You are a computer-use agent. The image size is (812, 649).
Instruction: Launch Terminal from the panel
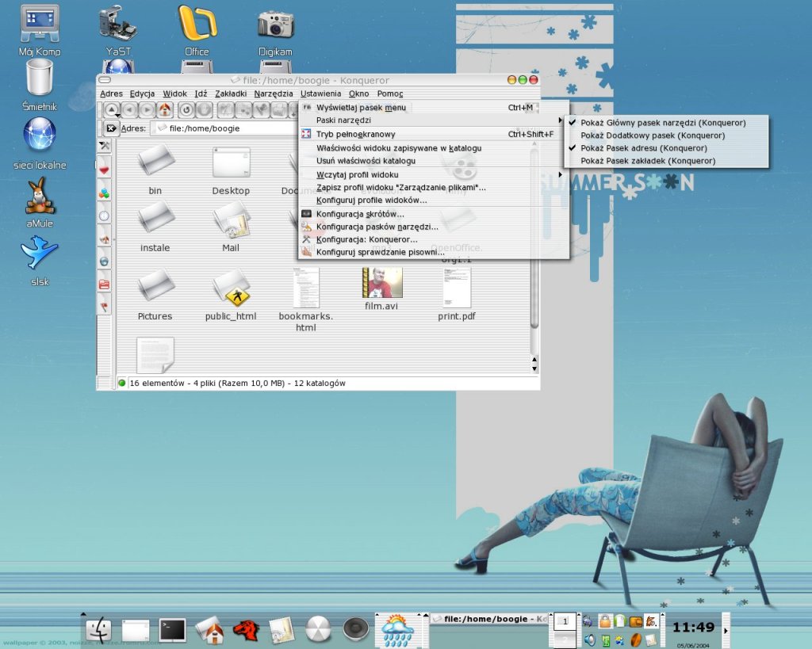coord(172,630)
